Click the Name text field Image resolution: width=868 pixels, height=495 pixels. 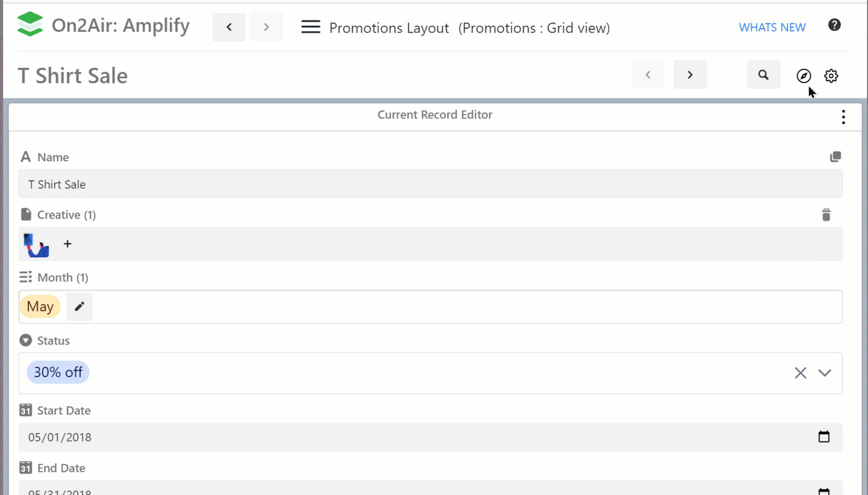430,184
